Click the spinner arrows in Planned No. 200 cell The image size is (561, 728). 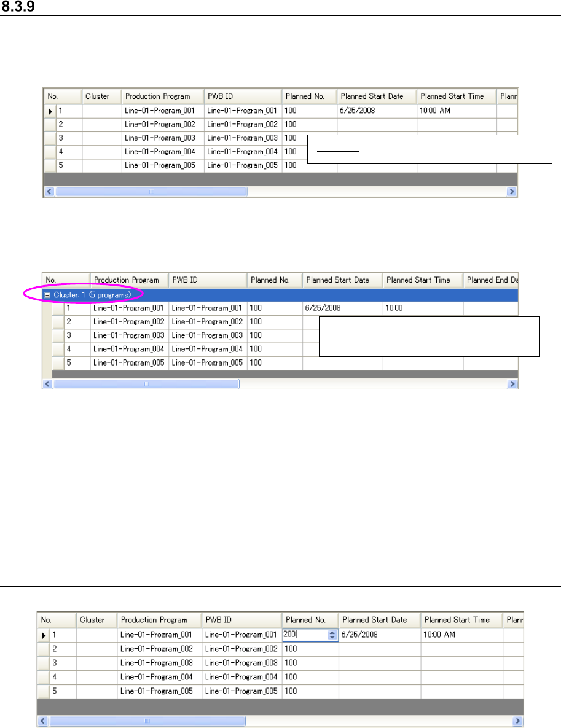[332, 635]
